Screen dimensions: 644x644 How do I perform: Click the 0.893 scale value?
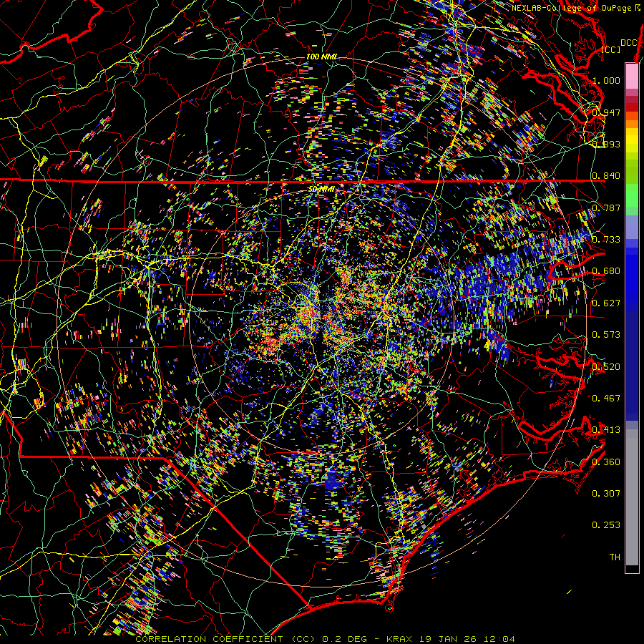pos(606,144)
